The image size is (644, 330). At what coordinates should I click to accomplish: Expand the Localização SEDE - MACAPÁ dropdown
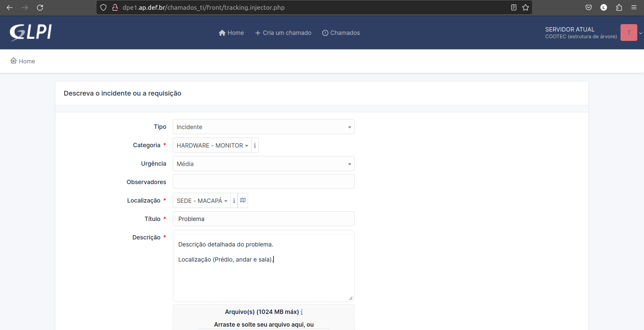202,201
